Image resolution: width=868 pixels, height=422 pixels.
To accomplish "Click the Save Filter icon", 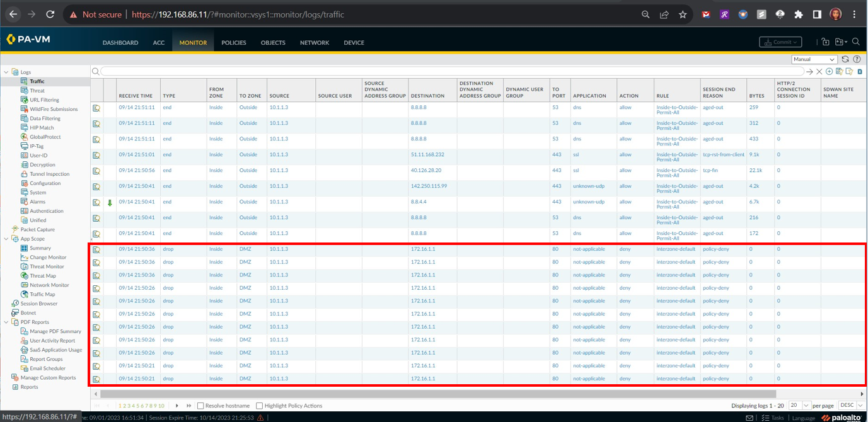I will [x=840, y=72].
